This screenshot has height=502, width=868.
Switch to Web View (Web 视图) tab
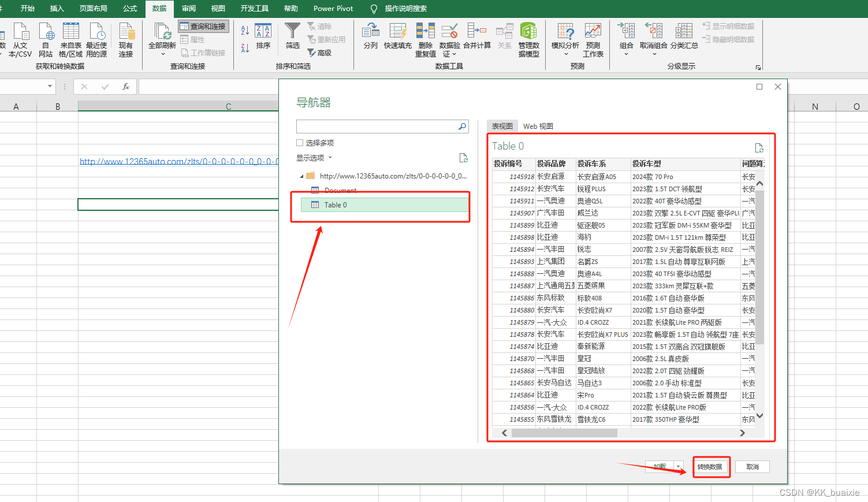[538, 126]
